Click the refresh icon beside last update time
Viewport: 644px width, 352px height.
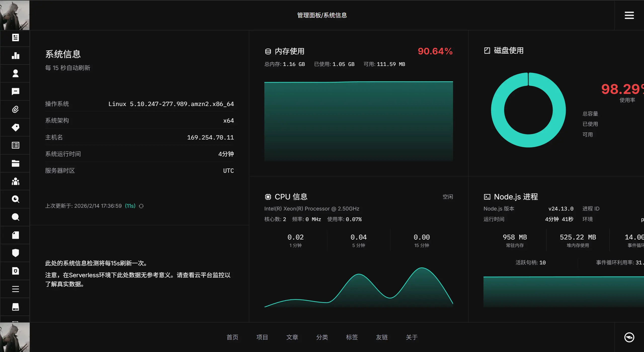(x=141, y=206)
